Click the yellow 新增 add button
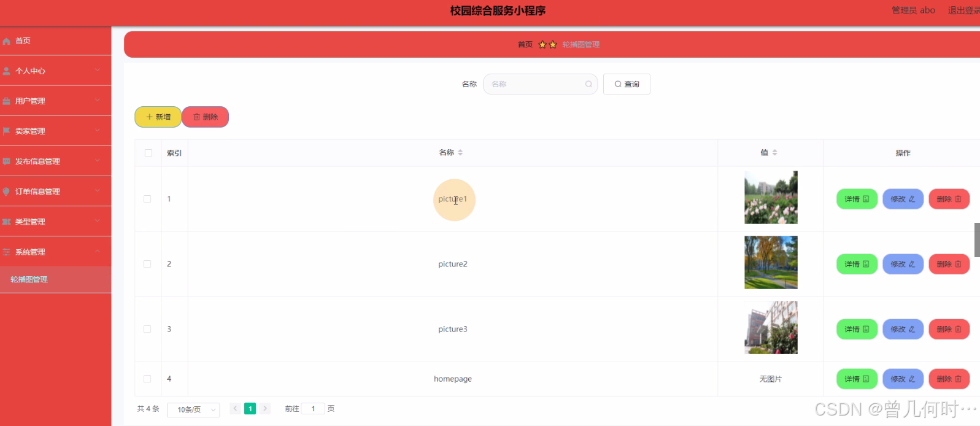This screenshot has height=426, width=980. pos(158,117)
